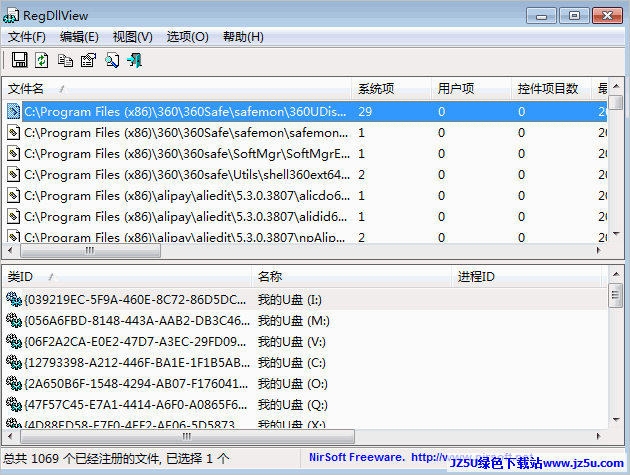Open the 选项(O) menu
The image size is (630, 475).
(x=187, y=37)
